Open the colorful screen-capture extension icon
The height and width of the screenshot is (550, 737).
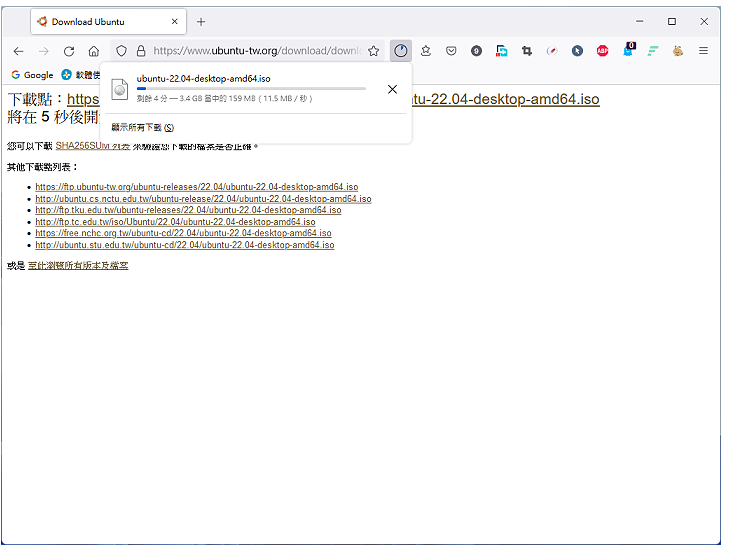pyautogui.click(x=502, y=51)
